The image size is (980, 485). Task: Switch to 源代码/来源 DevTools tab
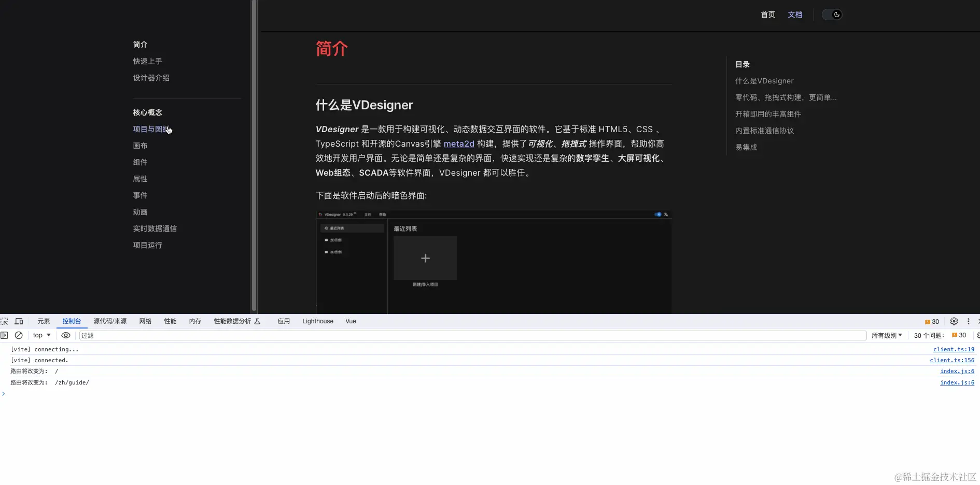[x=110, y=321]
